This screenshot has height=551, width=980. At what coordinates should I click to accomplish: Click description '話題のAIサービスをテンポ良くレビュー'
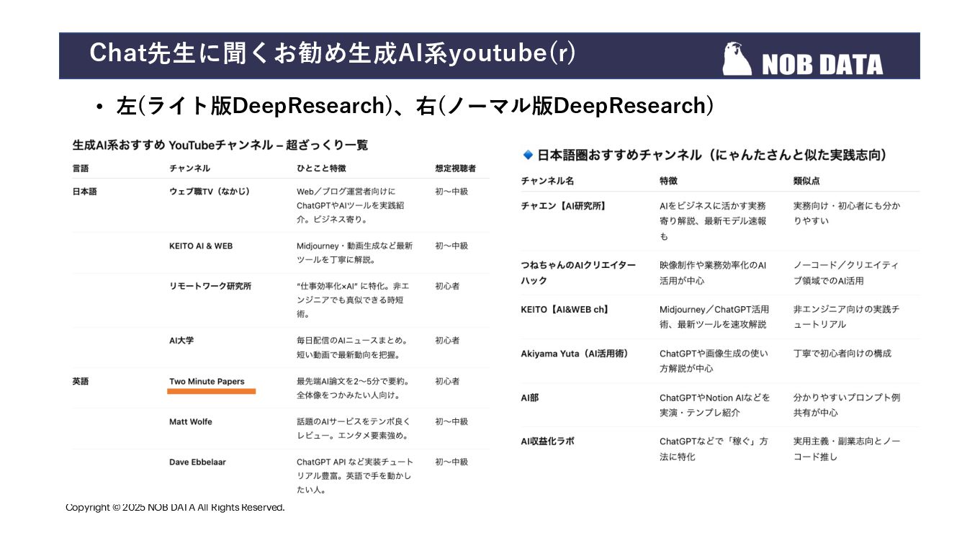coord(354,429)
